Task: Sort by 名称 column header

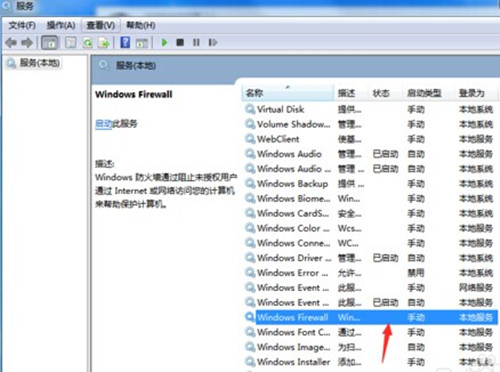Action: (x=287, y=93)
